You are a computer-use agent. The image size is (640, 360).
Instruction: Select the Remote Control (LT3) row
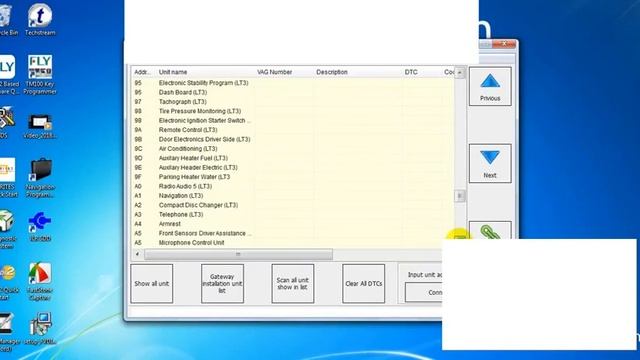(292, 130)
